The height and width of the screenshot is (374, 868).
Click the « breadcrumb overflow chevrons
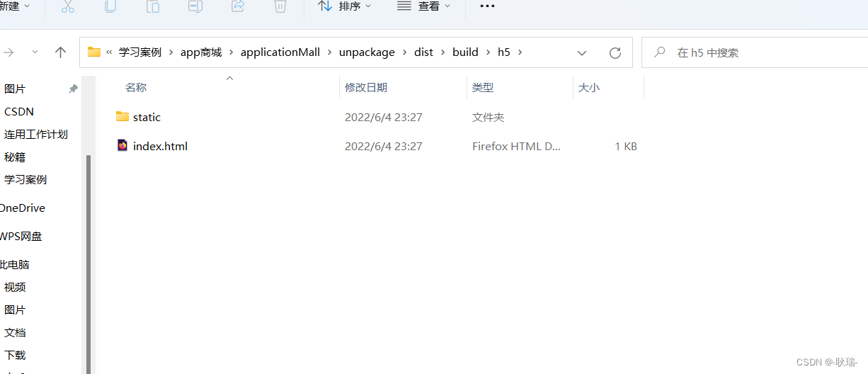pos(110,52)
